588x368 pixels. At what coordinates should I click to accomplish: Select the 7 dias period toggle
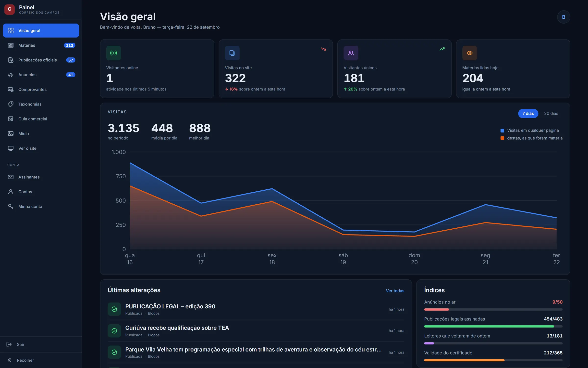coord(528,113)
